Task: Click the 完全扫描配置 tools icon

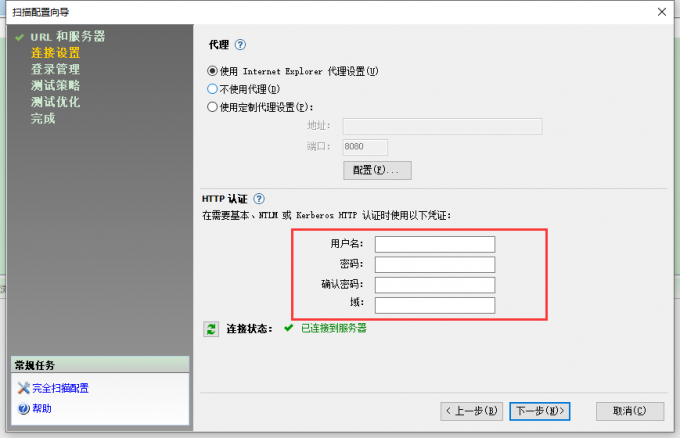Action: coord(23,388)
